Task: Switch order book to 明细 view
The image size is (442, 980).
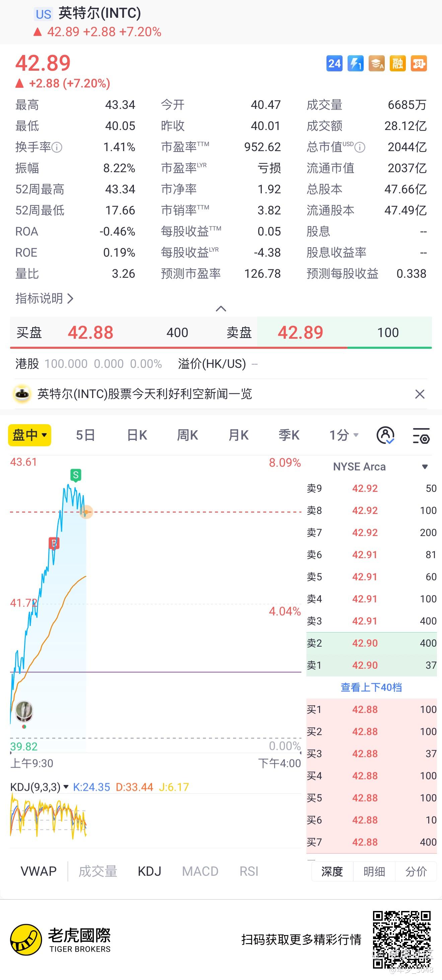Action: (374, 871)
